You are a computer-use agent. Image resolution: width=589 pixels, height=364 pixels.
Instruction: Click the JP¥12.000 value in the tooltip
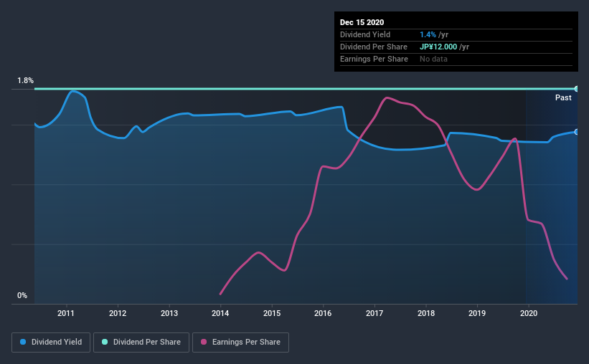point(438,47)
